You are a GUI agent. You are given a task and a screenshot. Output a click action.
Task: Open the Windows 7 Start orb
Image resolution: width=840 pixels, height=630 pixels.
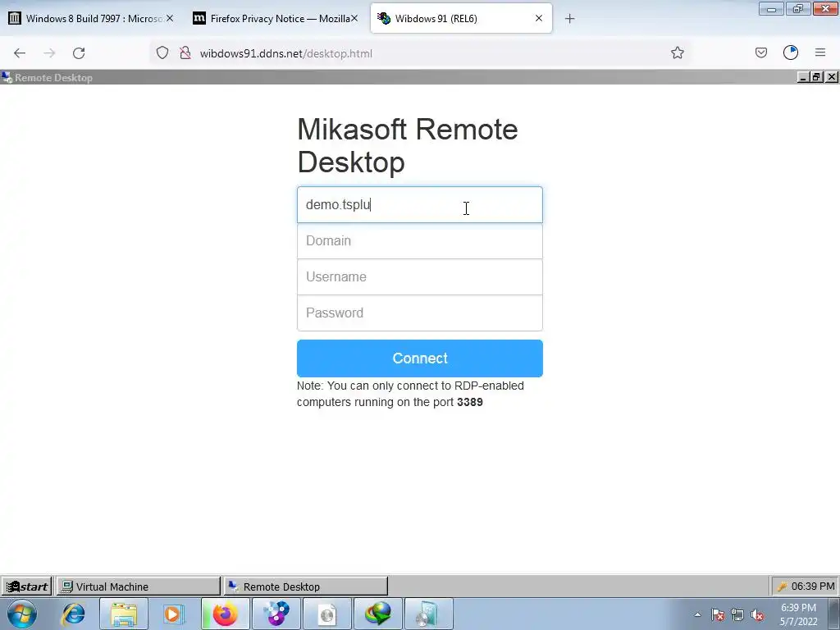22,614
